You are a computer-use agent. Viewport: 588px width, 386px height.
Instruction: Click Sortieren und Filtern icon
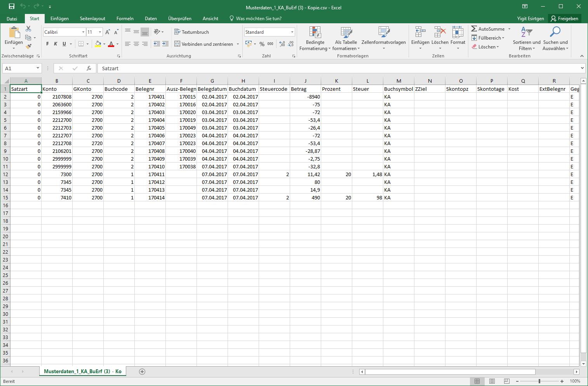click(527, 32)
